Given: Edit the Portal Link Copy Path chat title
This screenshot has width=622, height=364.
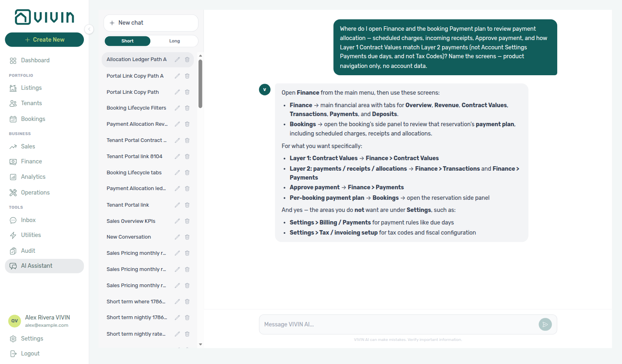Looking at the screenshot, I should pyautogui.click(x=177, y=92).
